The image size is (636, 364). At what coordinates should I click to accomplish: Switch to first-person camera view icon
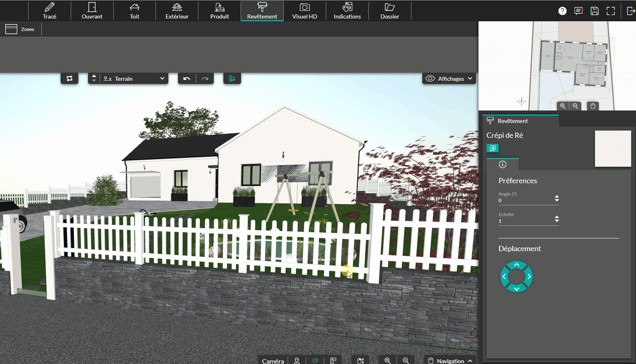coord(297,361)
